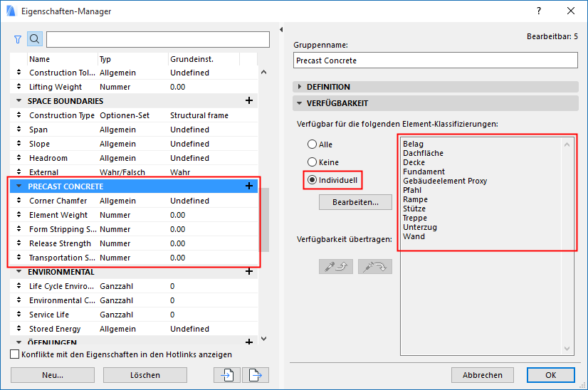Collapse the ÖFFNUNGEN group
The image size is (588, 390).
(x=19, y=342)
